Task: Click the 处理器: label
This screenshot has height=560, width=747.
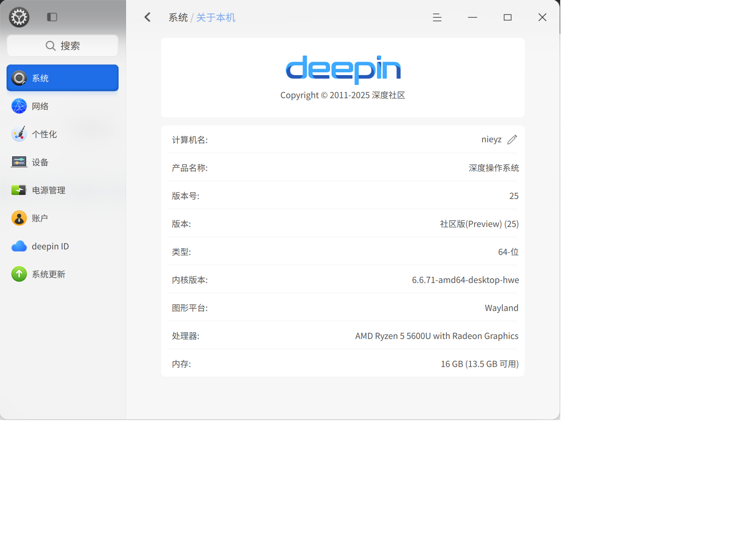Action: click(x=185, y=336)
